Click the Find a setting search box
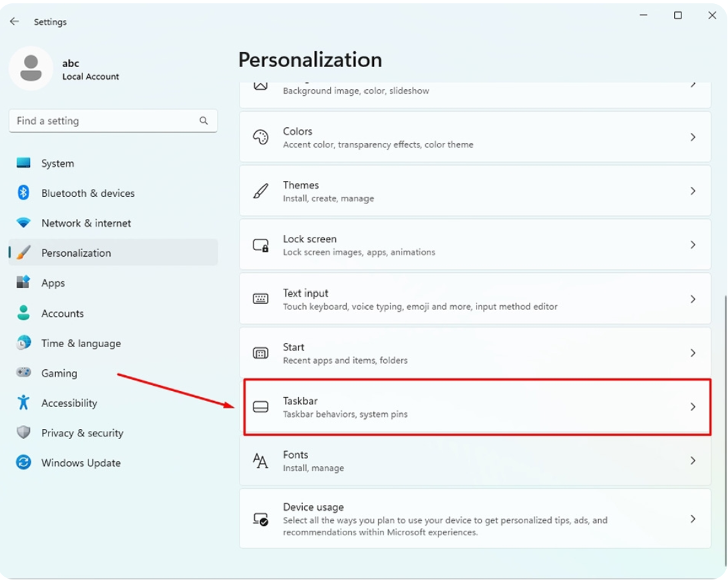The height and width of the screenshot is (580, 728). point(103,121)
